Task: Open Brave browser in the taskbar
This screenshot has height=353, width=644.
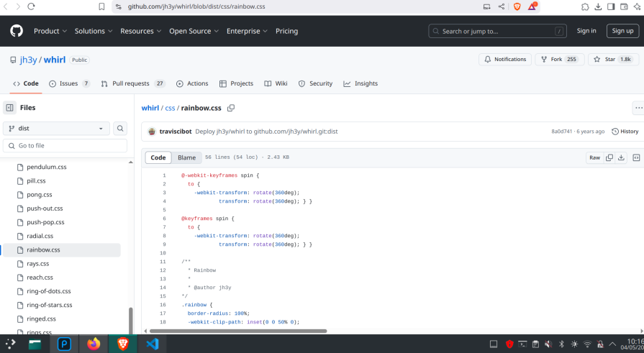Action: click(122, 344)
